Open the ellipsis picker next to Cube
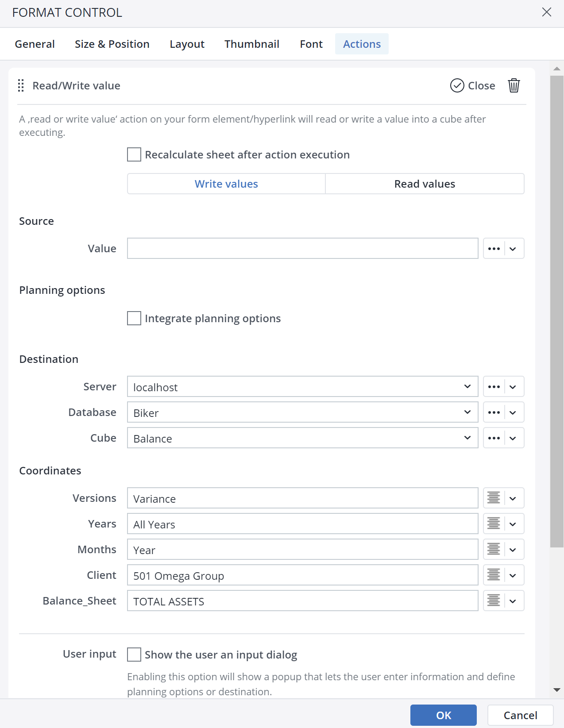Screen dimensions: 564x728 click(494, 438)
